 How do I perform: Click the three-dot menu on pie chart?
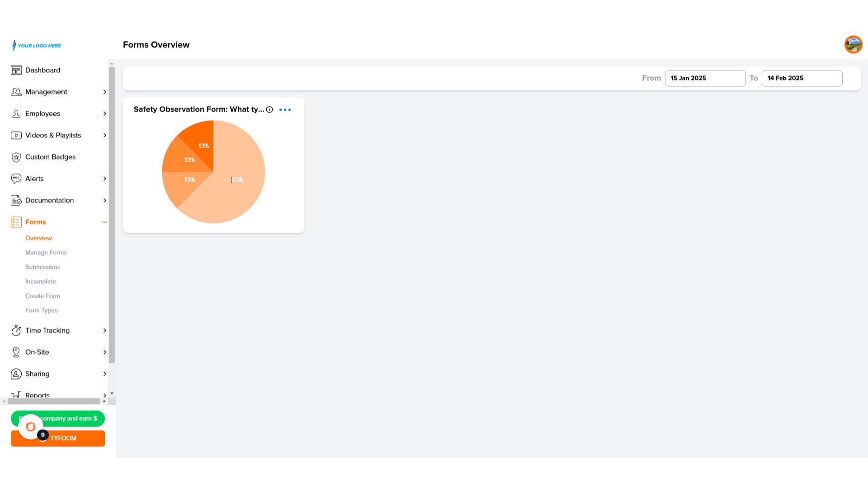pyautogui.click(x=285, y=110)
